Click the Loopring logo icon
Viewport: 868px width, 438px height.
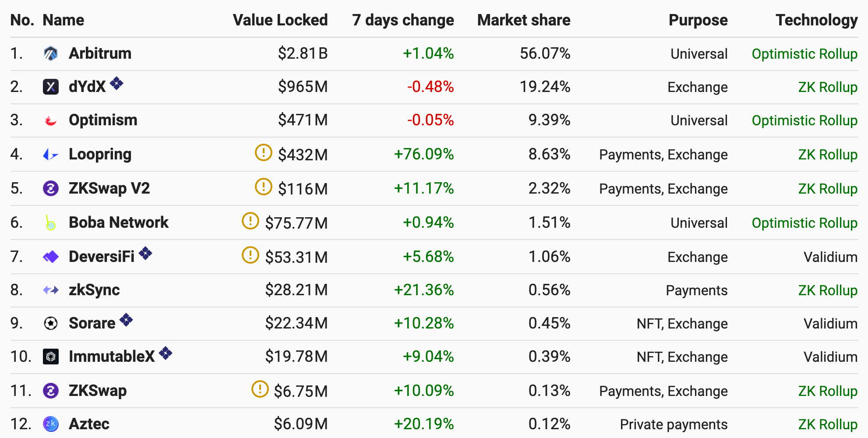click(x=51, y=154)
